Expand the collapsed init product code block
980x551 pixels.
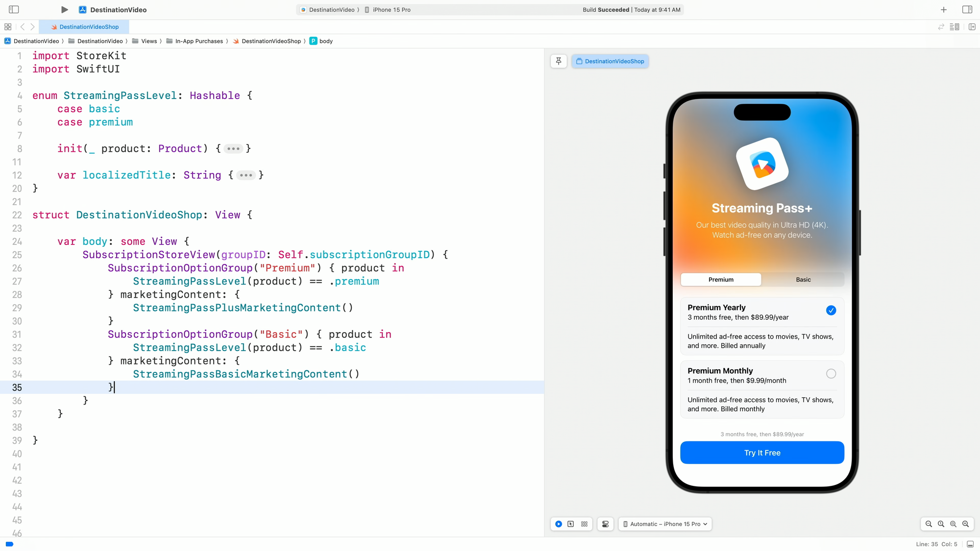pyautogui.click(x=233, y=149)
